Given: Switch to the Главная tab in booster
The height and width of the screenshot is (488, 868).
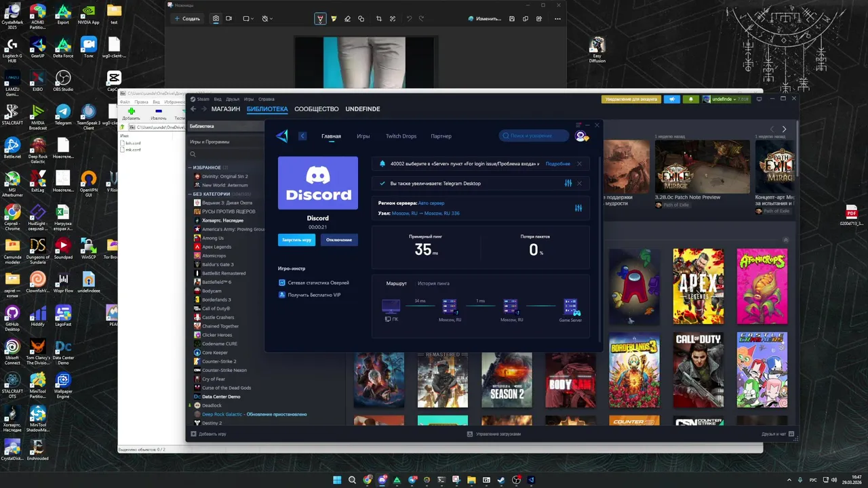Looking at the screenshot, I should tap(331, 136).
